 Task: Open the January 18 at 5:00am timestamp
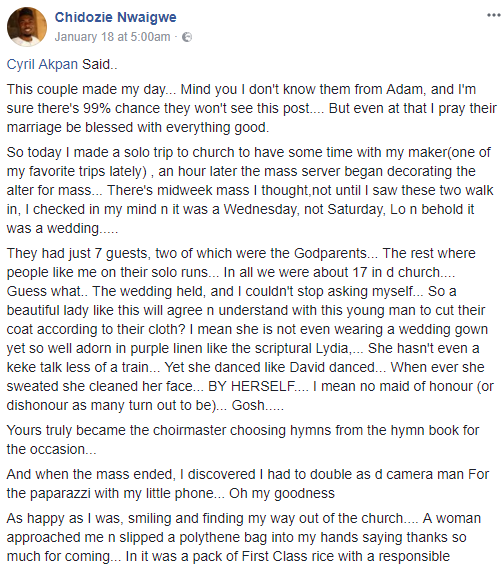[x=112, y=37]
